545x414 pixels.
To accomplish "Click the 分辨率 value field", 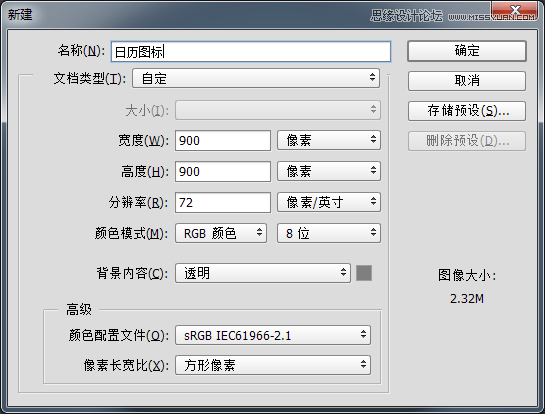I will click(x=223, y=203).
